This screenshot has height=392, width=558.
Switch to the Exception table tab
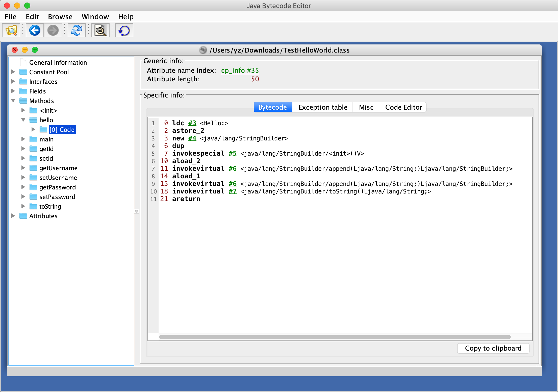point(322,107)
